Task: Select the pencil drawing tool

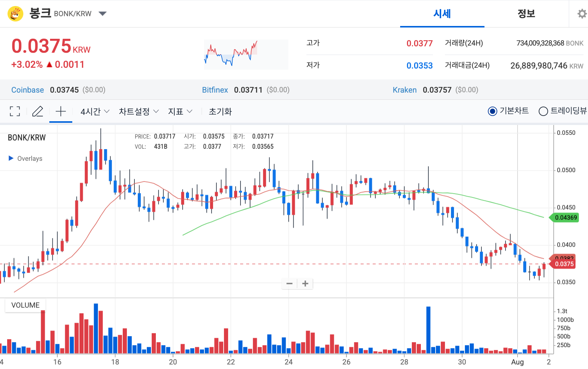Action: pyautogui.click(x=38, y=111)
